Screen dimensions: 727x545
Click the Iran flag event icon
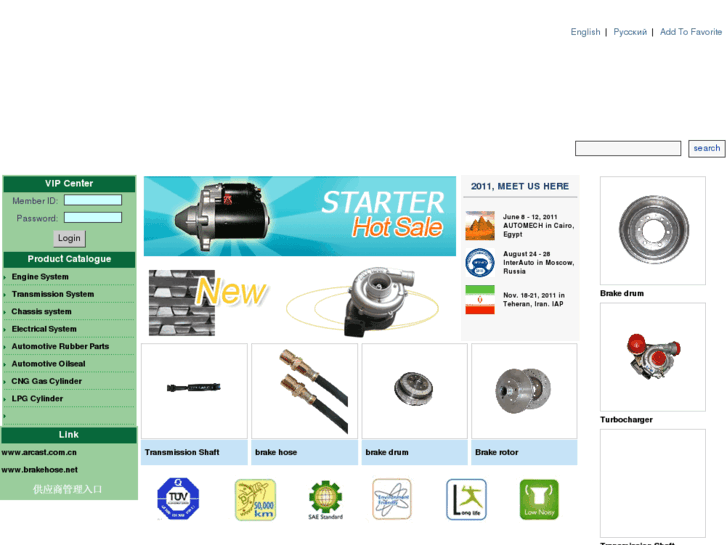(x=480, y=300)
